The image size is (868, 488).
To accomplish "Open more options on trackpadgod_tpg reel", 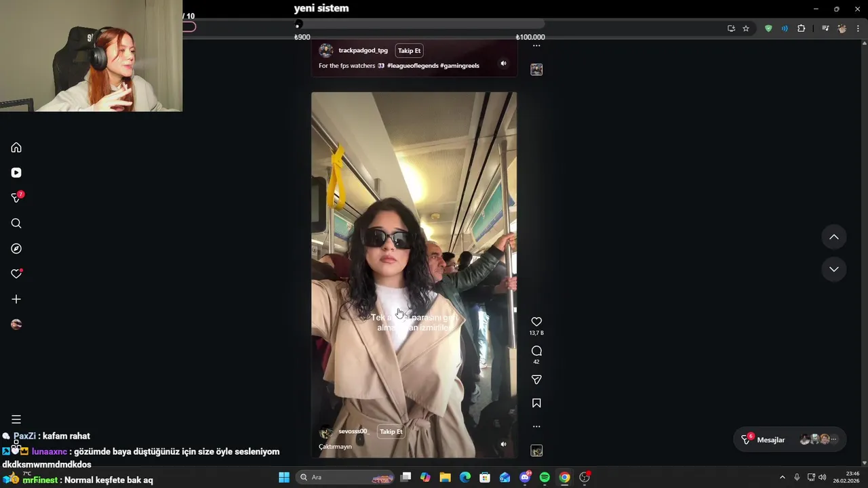I will 536,45.
